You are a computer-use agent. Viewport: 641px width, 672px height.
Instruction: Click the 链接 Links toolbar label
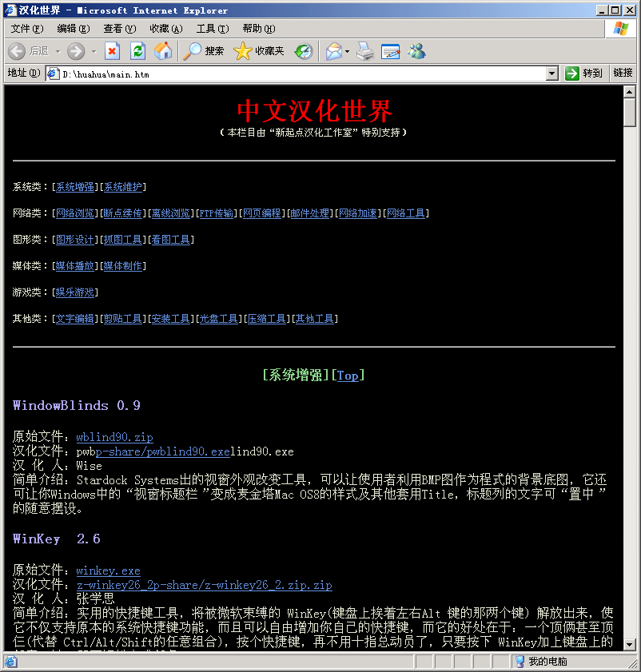pyautogui.click(x=623, y=73)
